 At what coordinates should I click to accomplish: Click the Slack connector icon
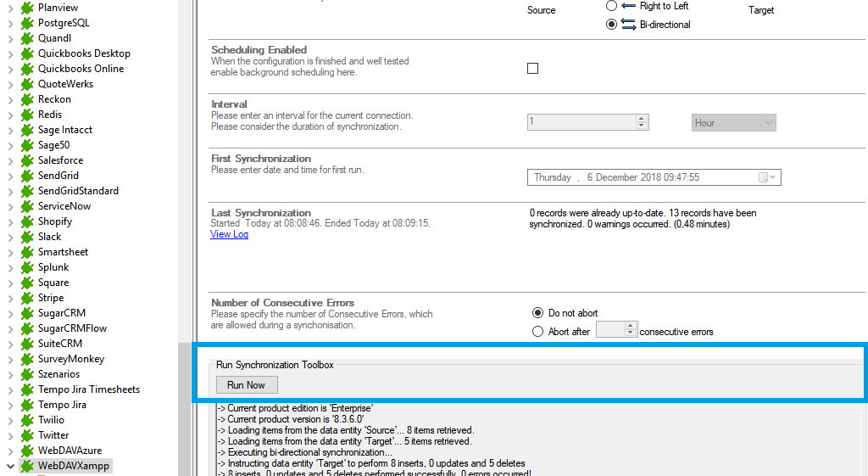27,237
